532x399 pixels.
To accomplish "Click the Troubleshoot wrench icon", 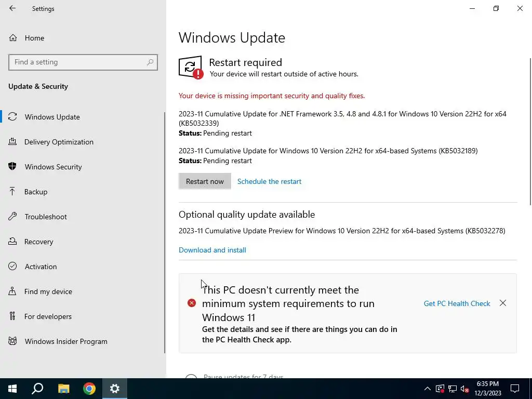I will click(x=12, y=216).
